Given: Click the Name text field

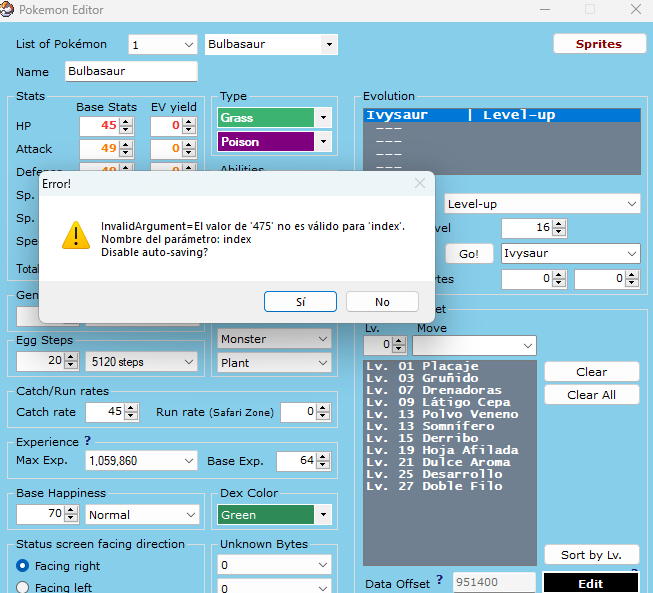Looking at the screenshot, I should [x=131, y=72].
